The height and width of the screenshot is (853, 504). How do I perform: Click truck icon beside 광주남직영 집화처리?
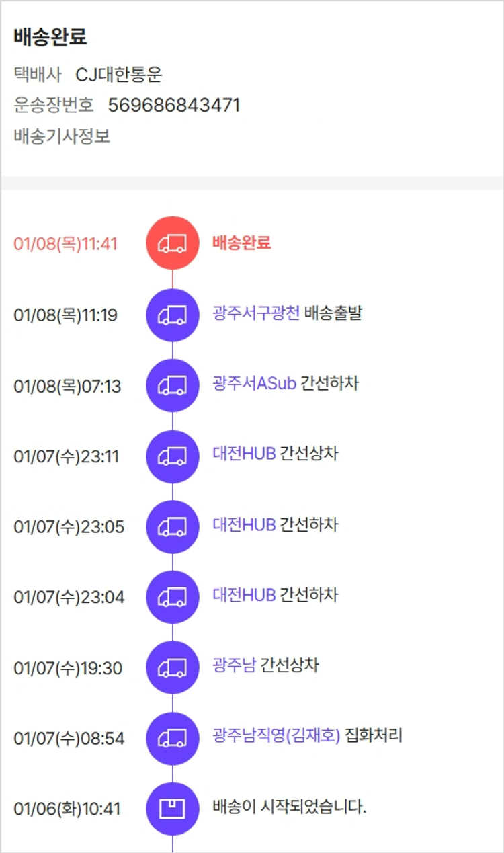[172, 738]
